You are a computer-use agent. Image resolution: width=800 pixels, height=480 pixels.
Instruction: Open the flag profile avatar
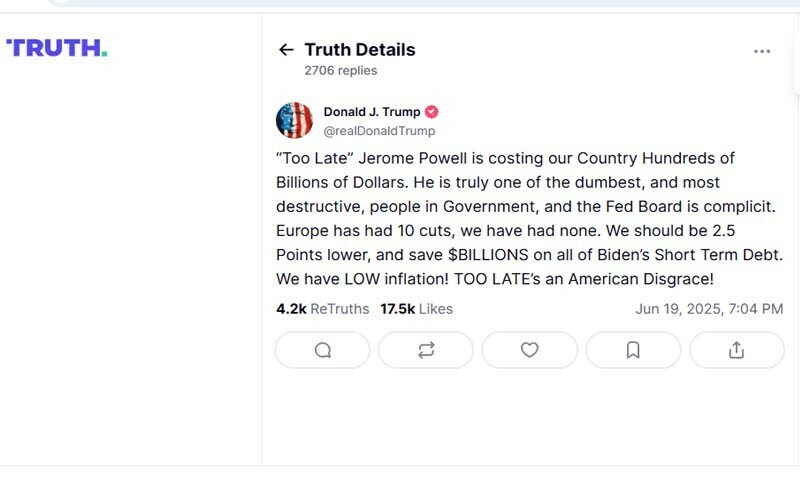(x=294, y=121)
